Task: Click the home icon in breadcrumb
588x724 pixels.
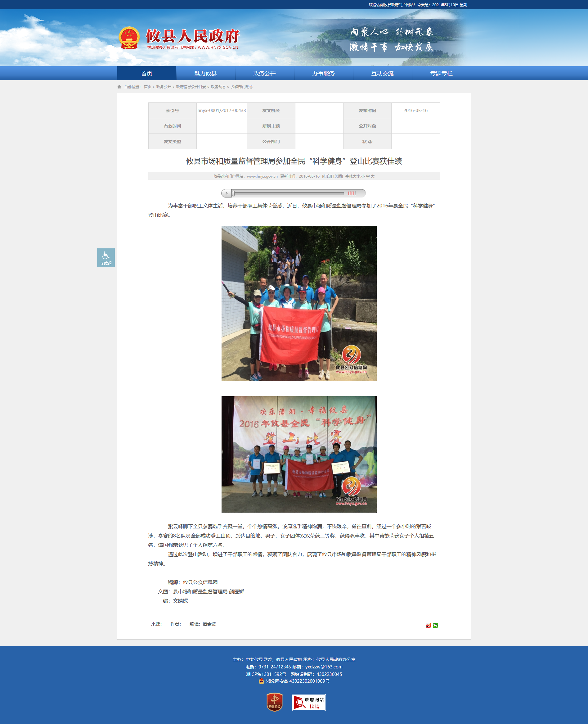Action: coord(119,87)
